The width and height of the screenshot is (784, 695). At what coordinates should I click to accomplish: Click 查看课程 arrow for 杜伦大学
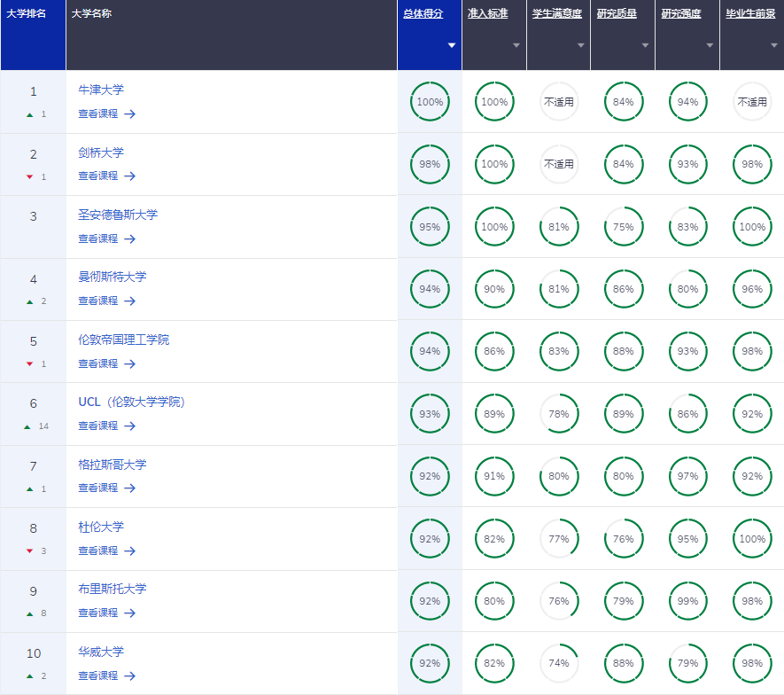click(x=130, y=551)
